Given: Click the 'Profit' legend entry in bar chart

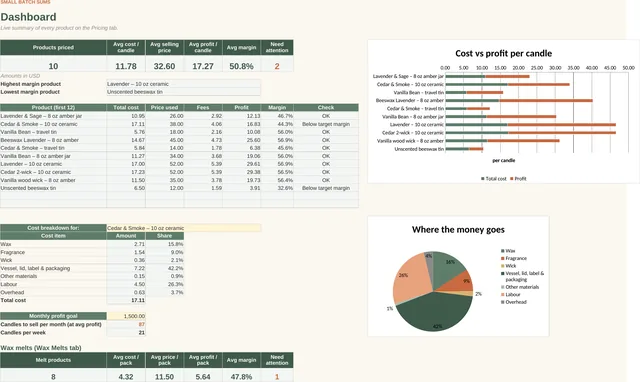Looking at the screenshot, I should [518, 179].
